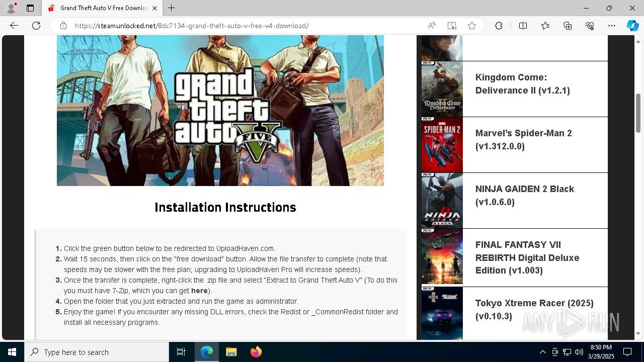The width and height of the screenshot is (644, 362).
Task: Add this page to favorites
Action: coord(472,26)
